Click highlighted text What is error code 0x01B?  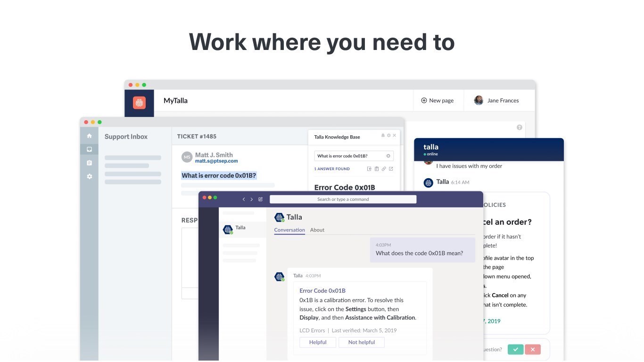point(219,175)
